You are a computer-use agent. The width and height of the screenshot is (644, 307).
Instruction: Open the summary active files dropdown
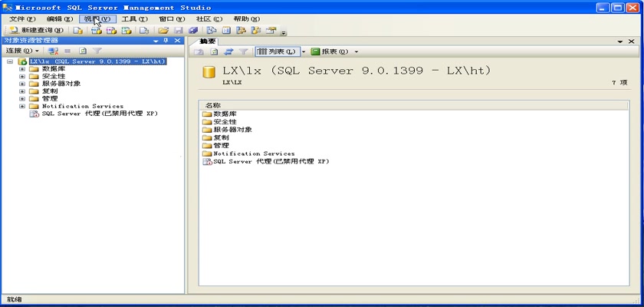[x=620, y=41]
